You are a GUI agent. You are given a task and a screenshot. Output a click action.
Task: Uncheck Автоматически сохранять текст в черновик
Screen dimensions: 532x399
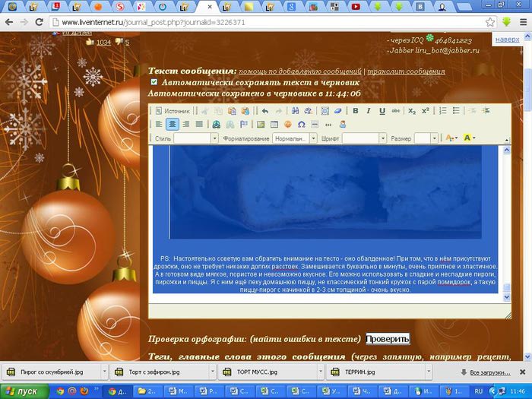pos(154,82)
